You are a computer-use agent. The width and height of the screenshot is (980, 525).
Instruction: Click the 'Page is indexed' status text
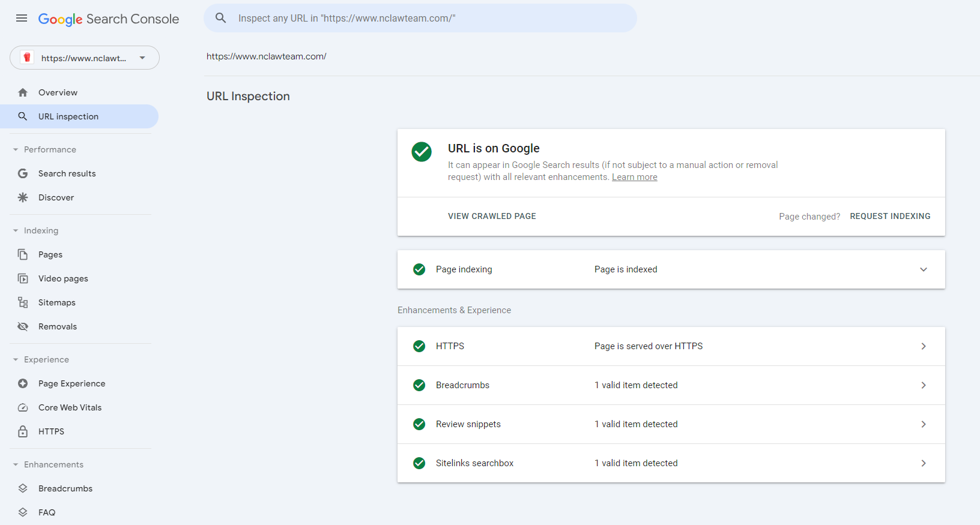click(x=626, y=269)
